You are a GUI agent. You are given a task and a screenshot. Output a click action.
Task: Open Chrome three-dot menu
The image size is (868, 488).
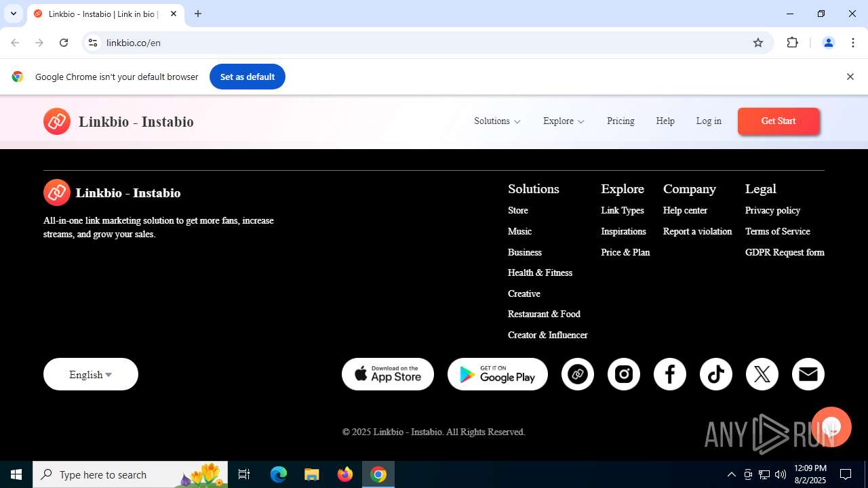click(853, 43)
